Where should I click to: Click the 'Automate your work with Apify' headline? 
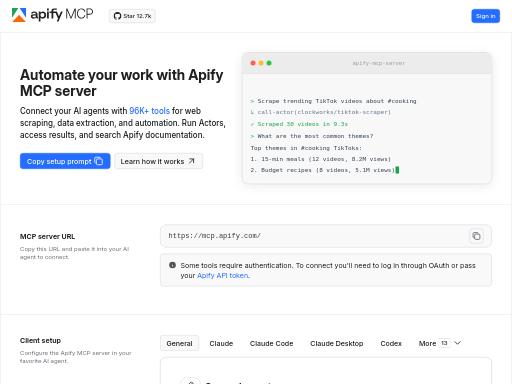click(x=122, y=83)
